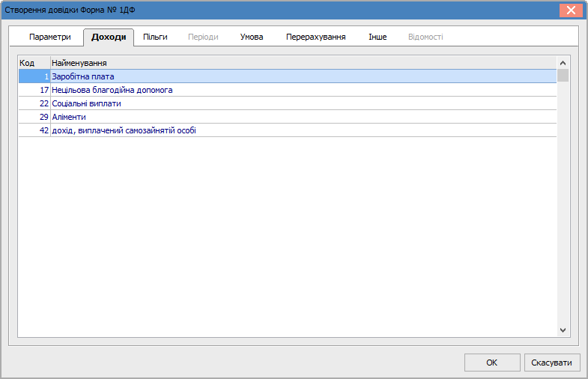This screenshot has width=588, height=379.
Task: Click the disabled Періоди tab
Action: coord(203,37)
